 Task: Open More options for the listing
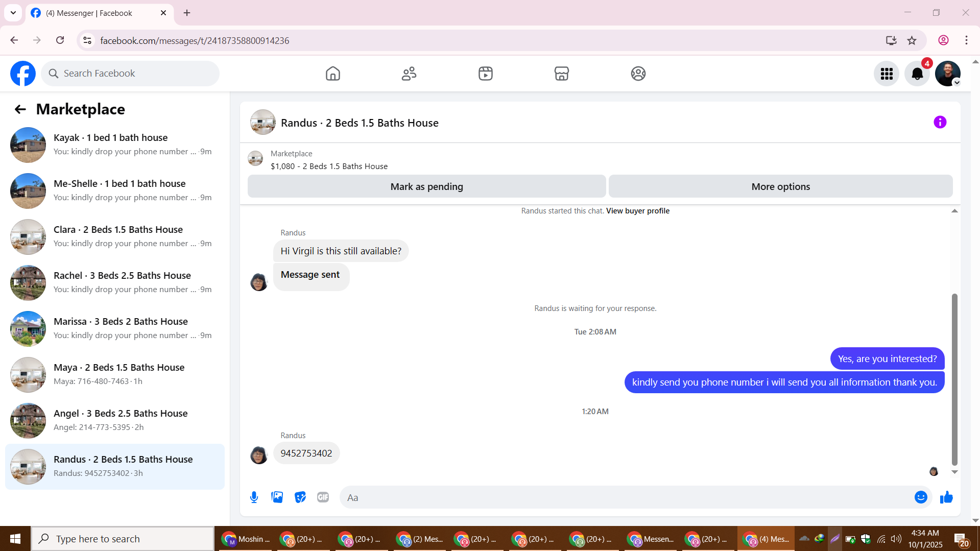pos(781,186)
